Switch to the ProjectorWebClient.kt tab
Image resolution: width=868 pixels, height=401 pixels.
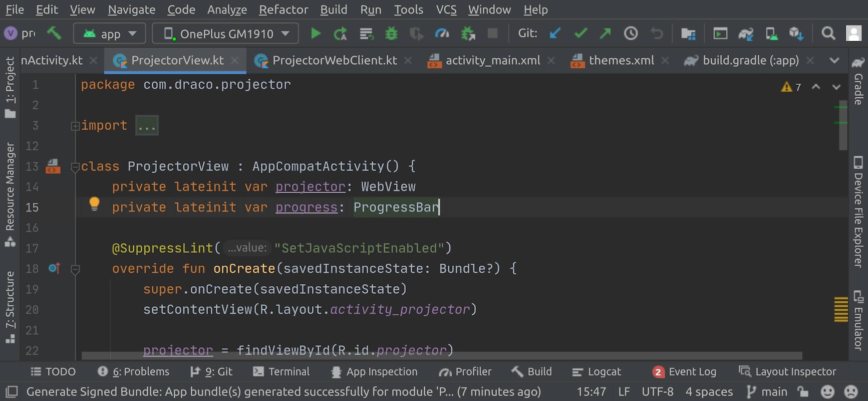[334, 61]
